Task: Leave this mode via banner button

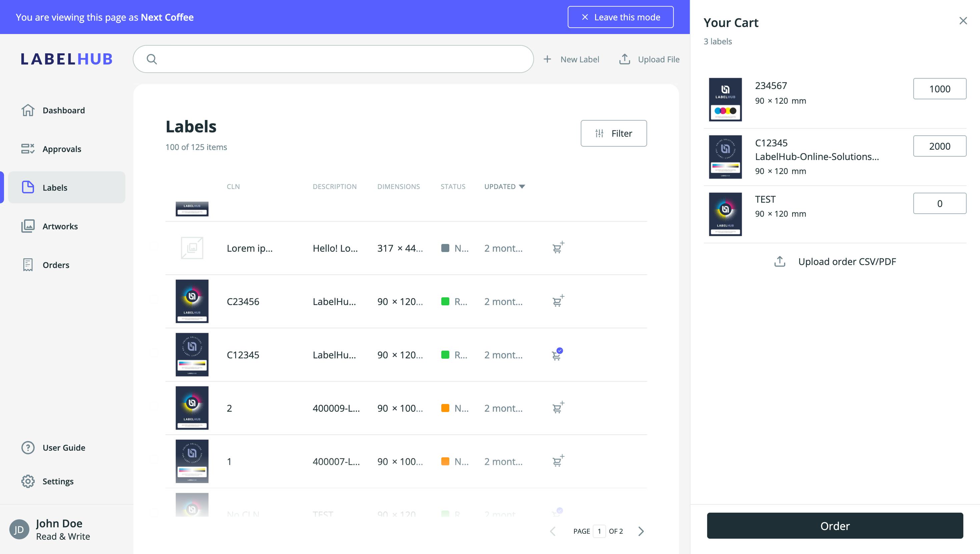Action: [620, 17]
